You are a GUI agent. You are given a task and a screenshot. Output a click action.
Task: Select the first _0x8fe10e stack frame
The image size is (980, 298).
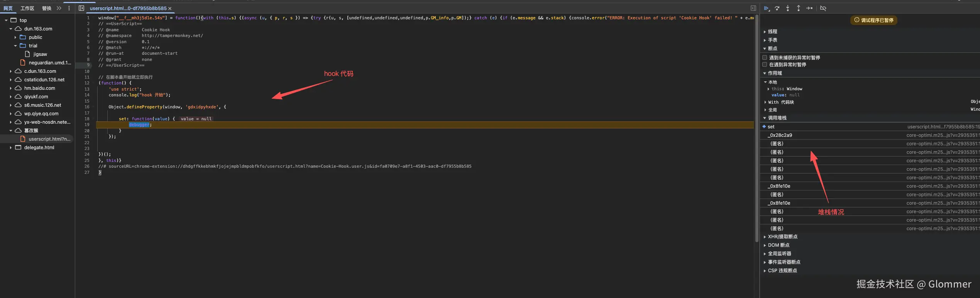[x=870, y=186]
